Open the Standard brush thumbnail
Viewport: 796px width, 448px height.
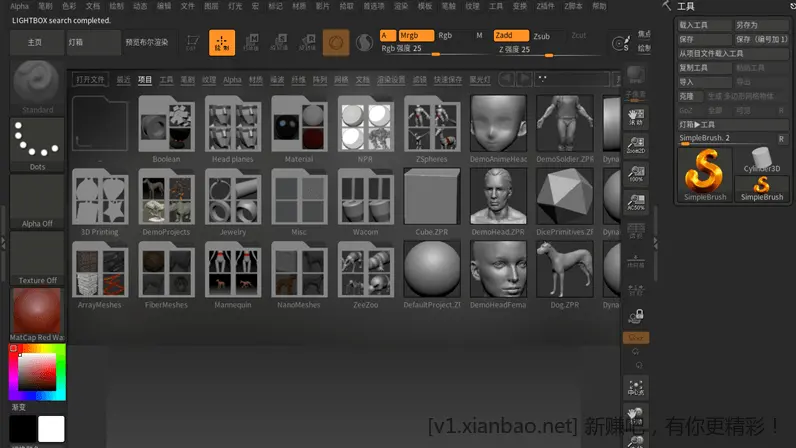[37, 87]
